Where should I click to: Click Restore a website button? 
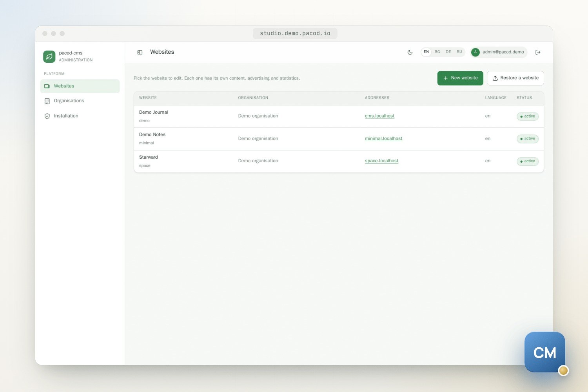[x=515, y=78]
